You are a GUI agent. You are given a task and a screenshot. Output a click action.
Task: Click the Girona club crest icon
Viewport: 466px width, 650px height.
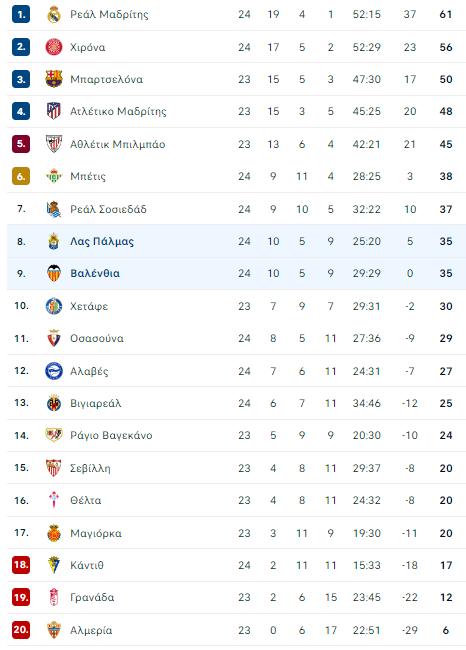(x=53, y=47)
